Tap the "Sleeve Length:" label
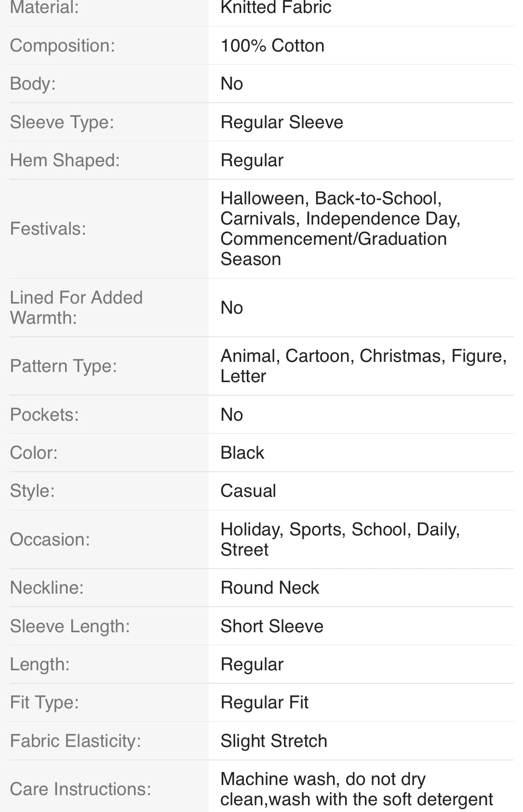Viewport: 523px width, 812px height. 70,626
